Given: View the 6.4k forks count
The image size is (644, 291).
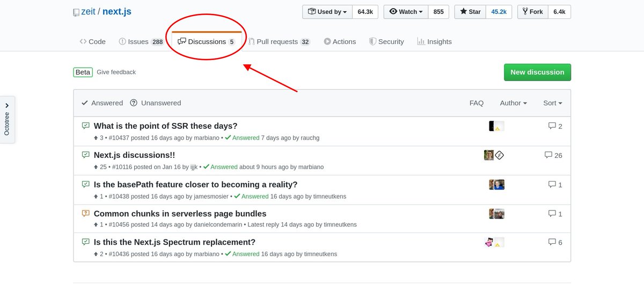Looking at the screenshot, I should 559,12.
